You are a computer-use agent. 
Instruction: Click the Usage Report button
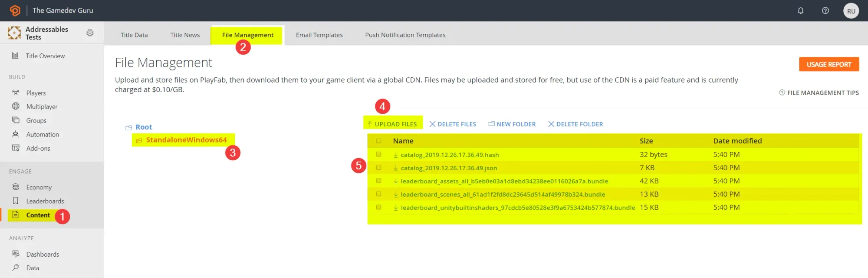click(829, 65)
